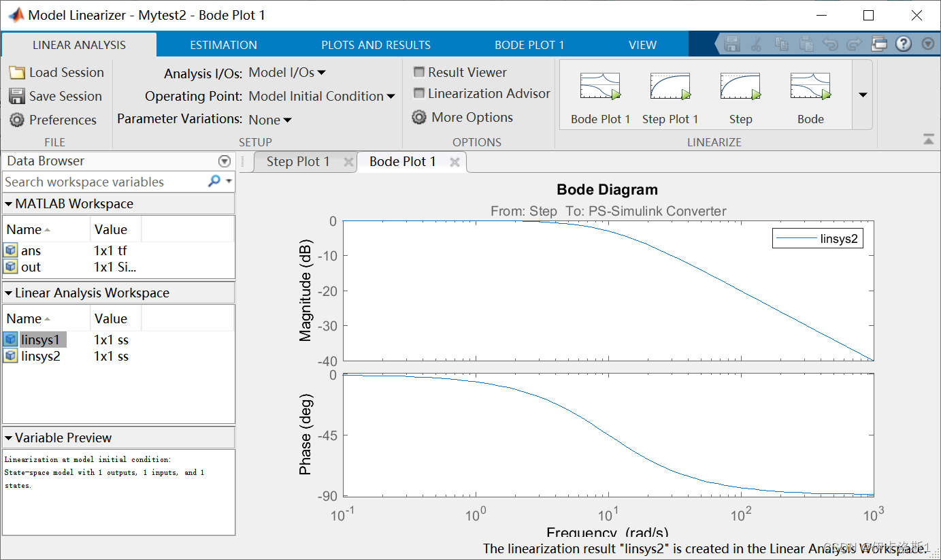Click the Magnitude Bode plot area

point(608,291)
